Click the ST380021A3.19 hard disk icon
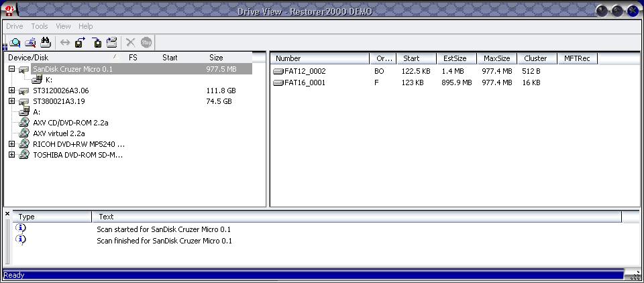The width and height of the screenshot is (644, 283). [24, 101]
